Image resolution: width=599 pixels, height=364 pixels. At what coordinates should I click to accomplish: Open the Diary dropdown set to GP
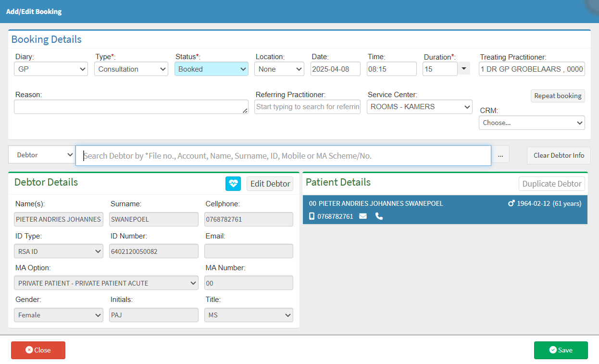(x=51, y=69)
